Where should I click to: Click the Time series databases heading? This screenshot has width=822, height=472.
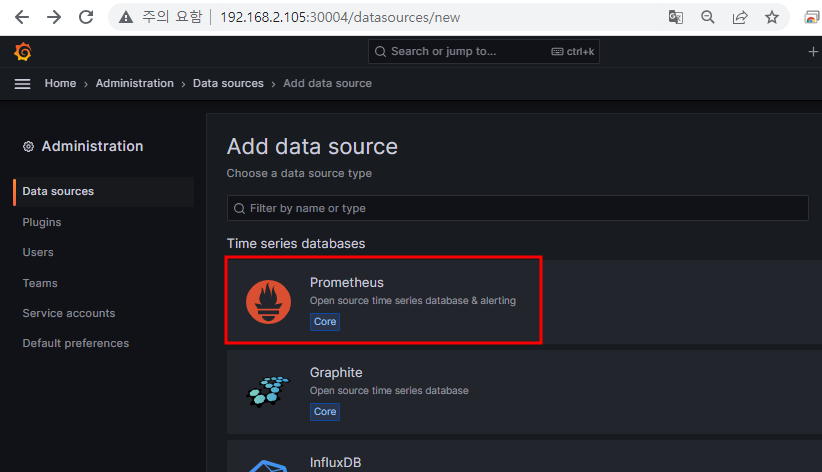coord(296,243)
